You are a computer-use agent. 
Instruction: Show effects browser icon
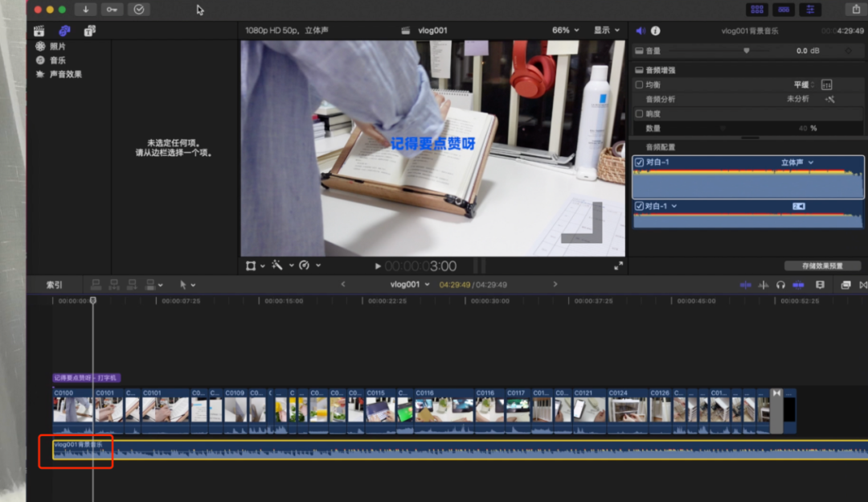(845, 285)
